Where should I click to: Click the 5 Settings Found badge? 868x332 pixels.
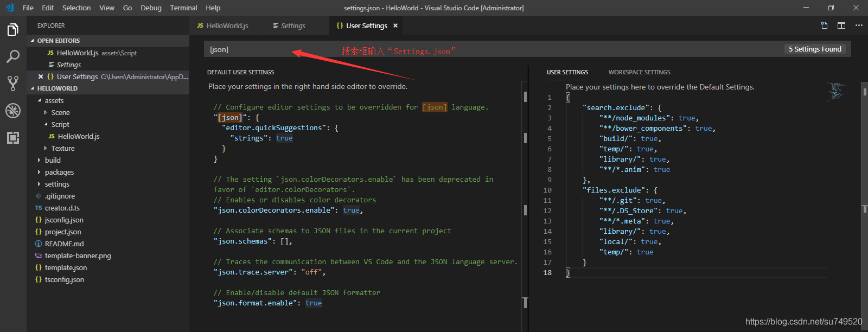click(x=815, y=49)
